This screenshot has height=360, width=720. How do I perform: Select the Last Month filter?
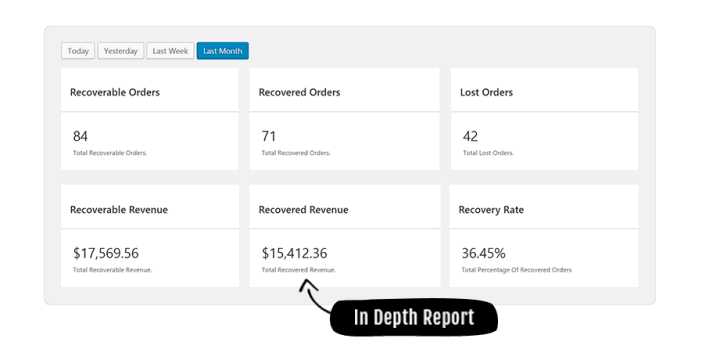pos(223,51)
